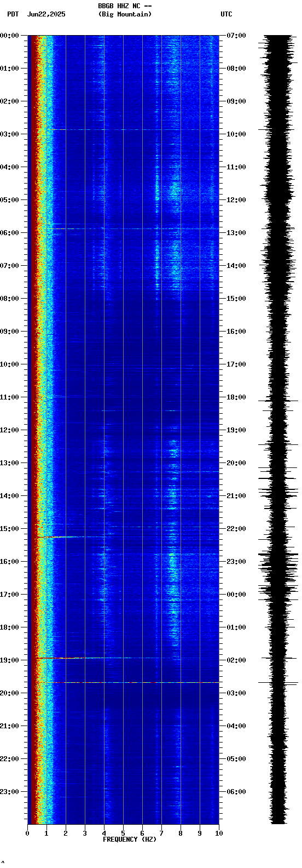
Task: Click the 'PDT' timezone label
Action: [13, 14]
